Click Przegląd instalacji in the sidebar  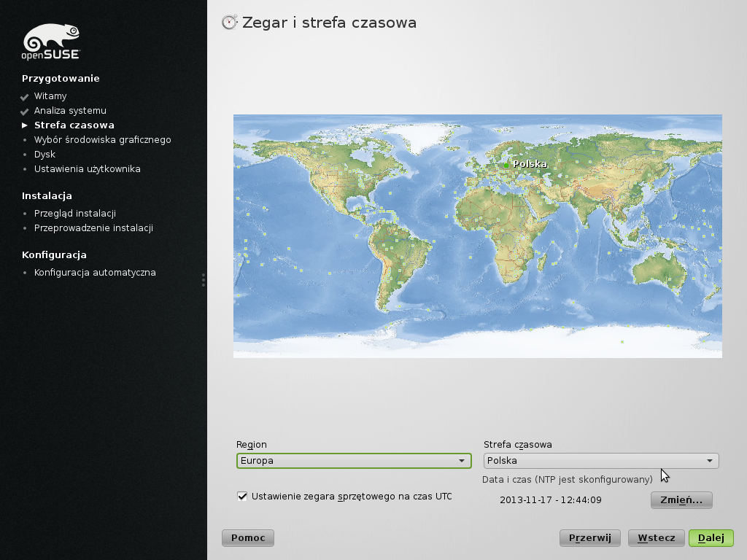pyautogui.click(x=74, y=214)
